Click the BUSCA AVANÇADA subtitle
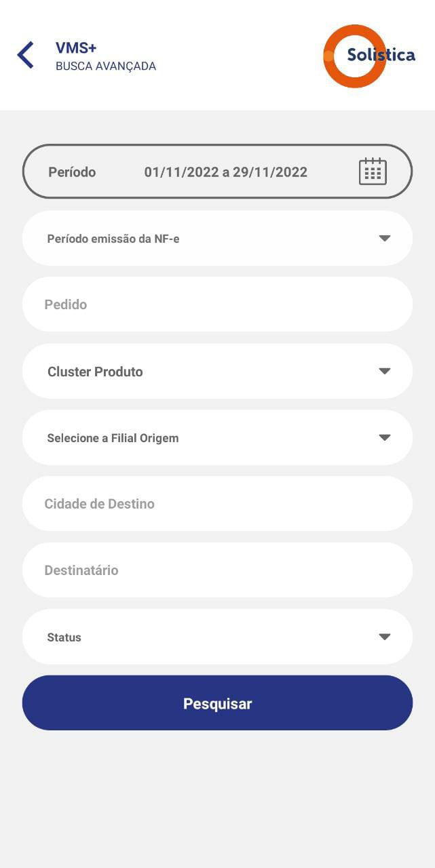435x868 pixels. (x=106, y=66)
